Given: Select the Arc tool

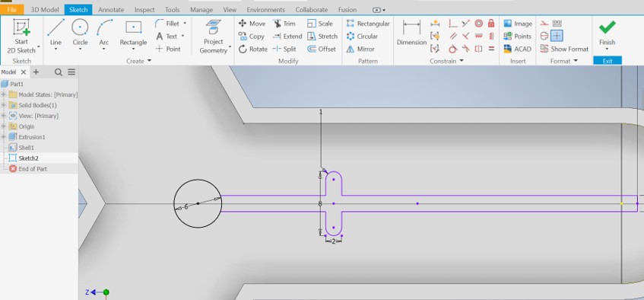Looking at the screenshot, I should pyautogui.click(x=104, y=32).
